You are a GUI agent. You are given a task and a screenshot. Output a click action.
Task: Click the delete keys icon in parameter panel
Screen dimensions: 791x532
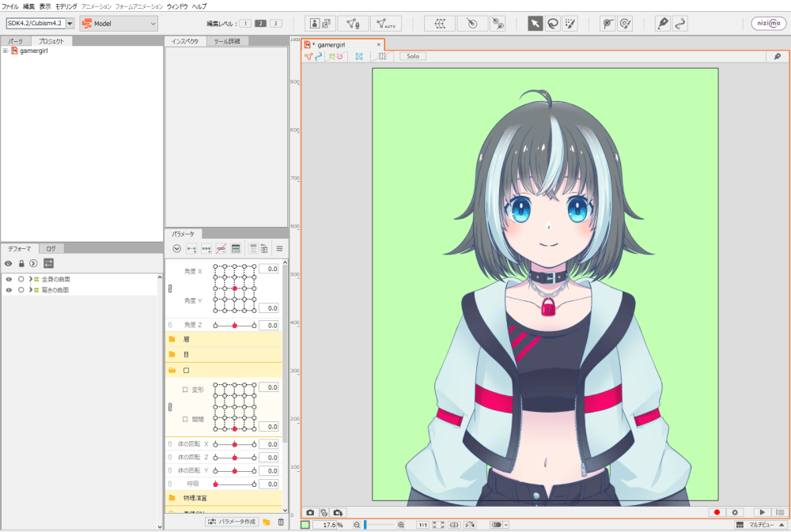221,248
